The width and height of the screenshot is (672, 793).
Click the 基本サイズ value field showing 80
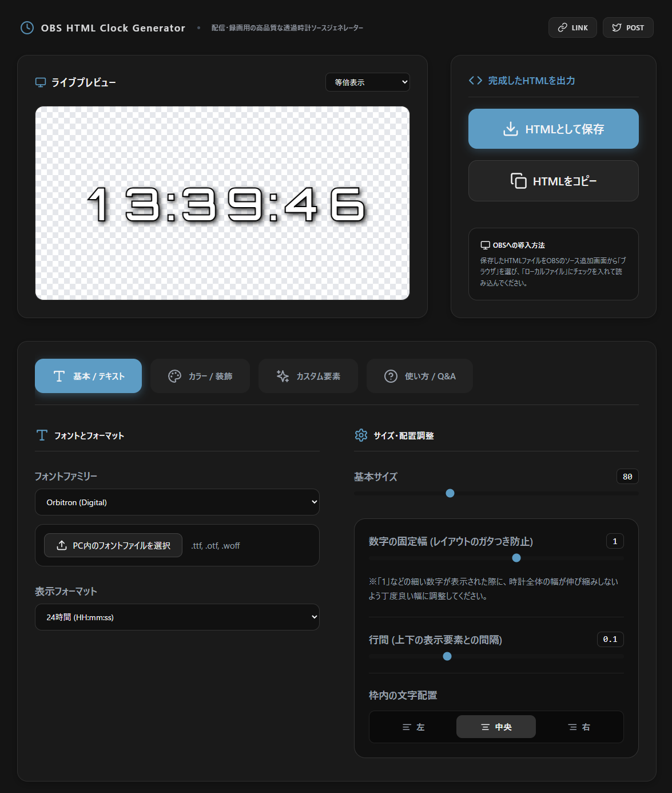point(627,477)
